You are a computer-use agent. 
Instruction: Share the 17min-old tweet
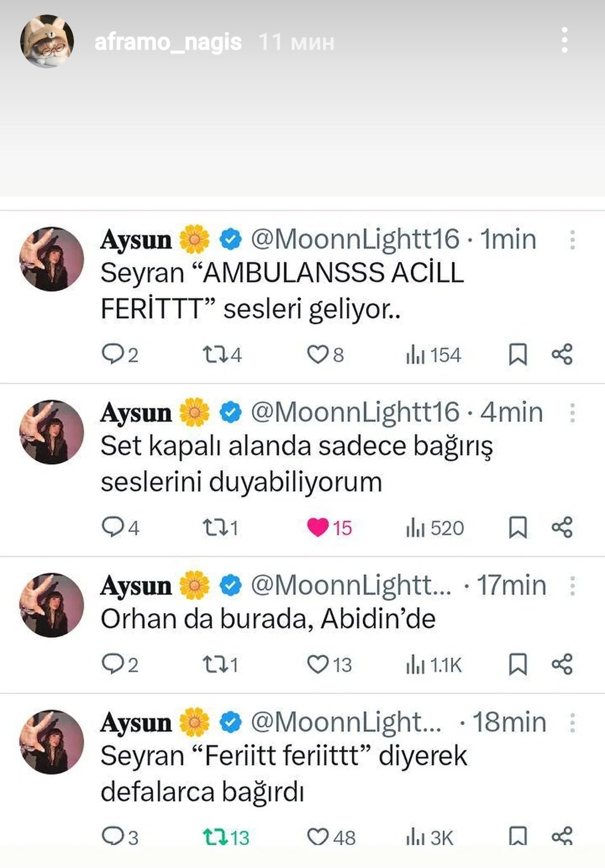(x=562, y=664)
